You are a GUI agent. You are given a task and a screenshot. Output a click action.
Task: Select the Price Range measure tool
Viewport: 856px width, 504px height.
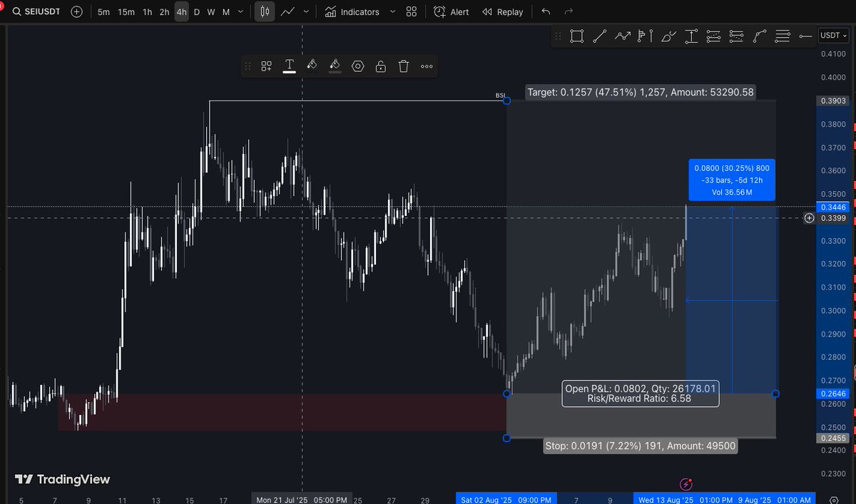[x=691, y=36]
